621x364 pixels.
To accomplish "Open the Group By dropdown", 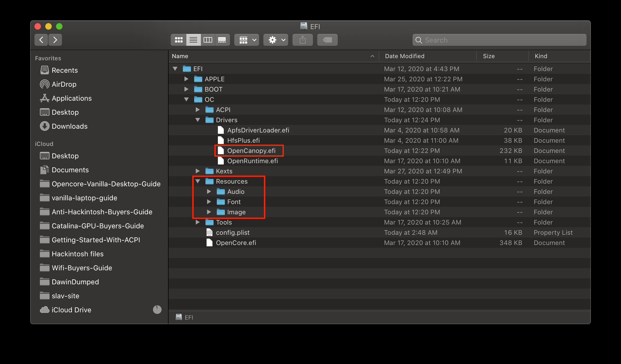I will click(246, 40).
